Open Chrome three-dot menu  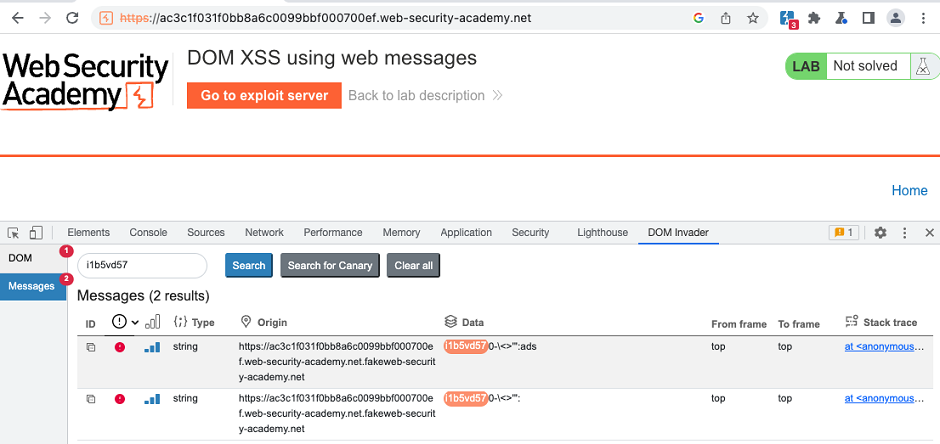(x=922, y=18)
